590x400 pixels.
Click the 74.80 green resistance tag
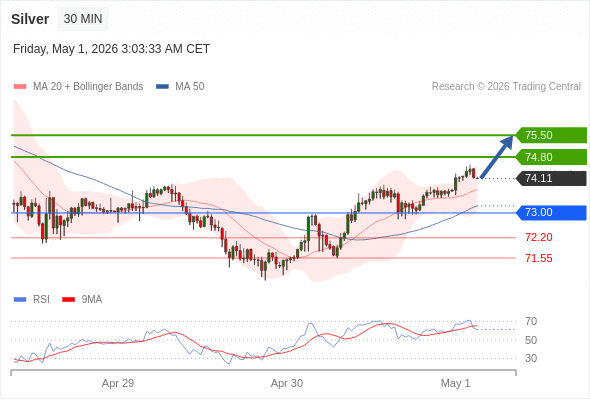coord(550,157)
